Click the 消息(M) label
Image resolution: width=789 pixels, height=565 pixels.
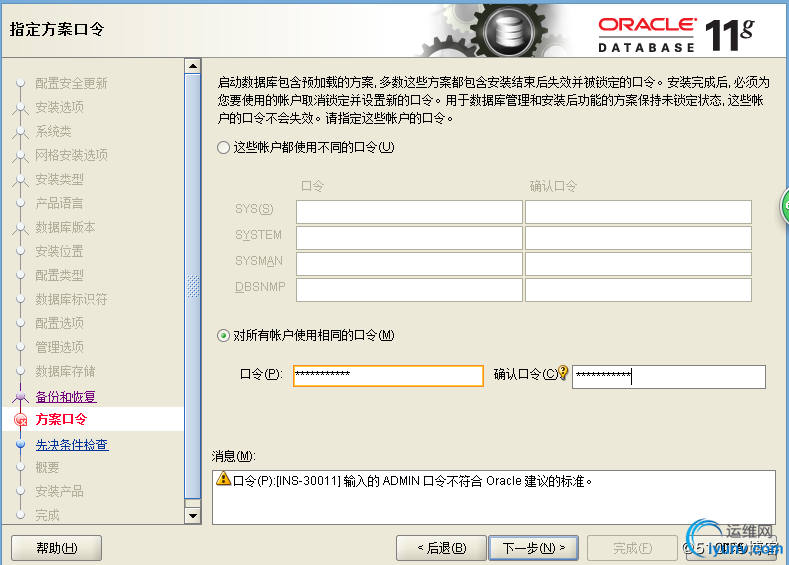233,456
